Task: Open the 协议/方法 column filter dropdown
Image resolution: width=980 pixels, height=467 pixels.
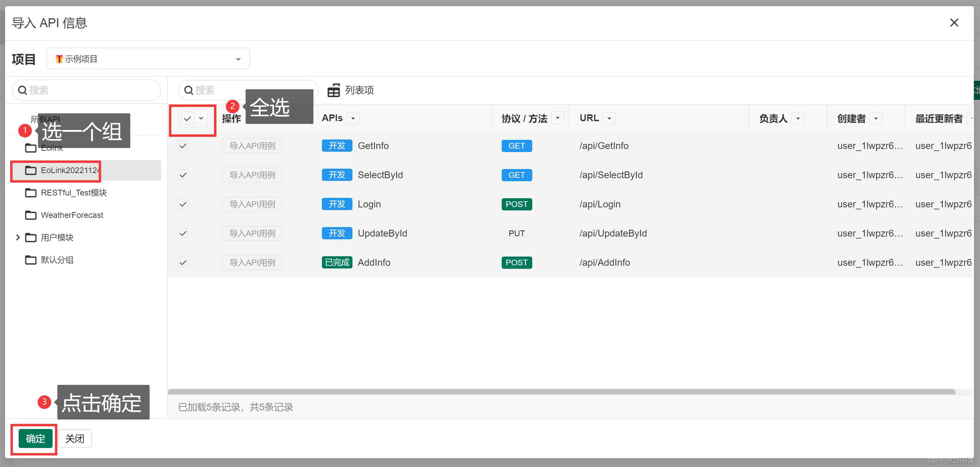Action: pyautogui.click(x=557, y=118)
